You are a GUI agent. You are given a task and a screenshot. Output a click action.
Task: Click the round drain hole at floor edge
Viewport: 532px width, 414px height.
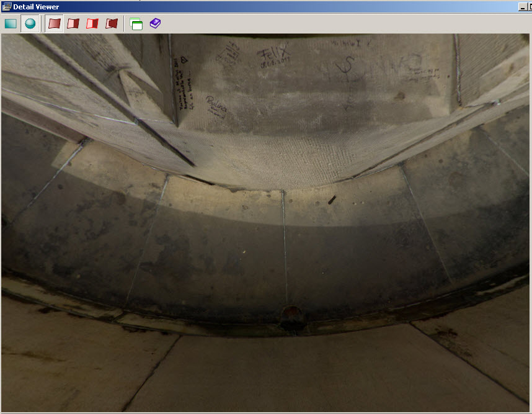tap(290, 314)
